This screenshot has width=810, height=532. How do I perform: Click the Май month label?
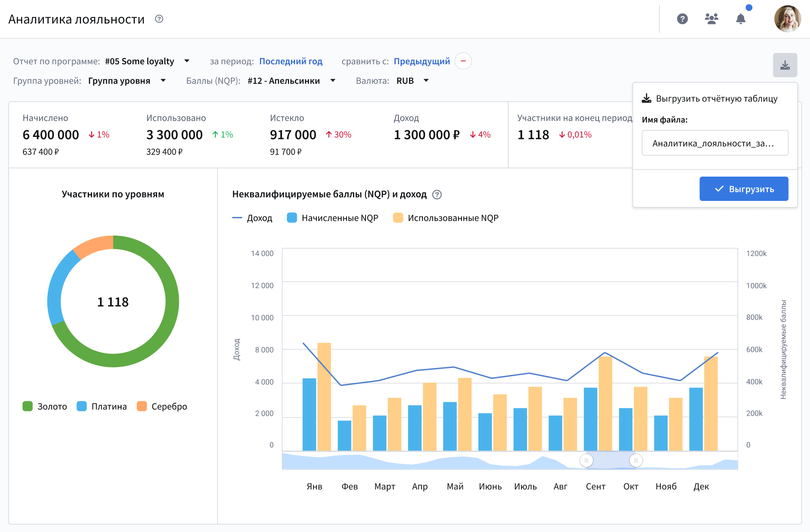[x=455, y=486]
